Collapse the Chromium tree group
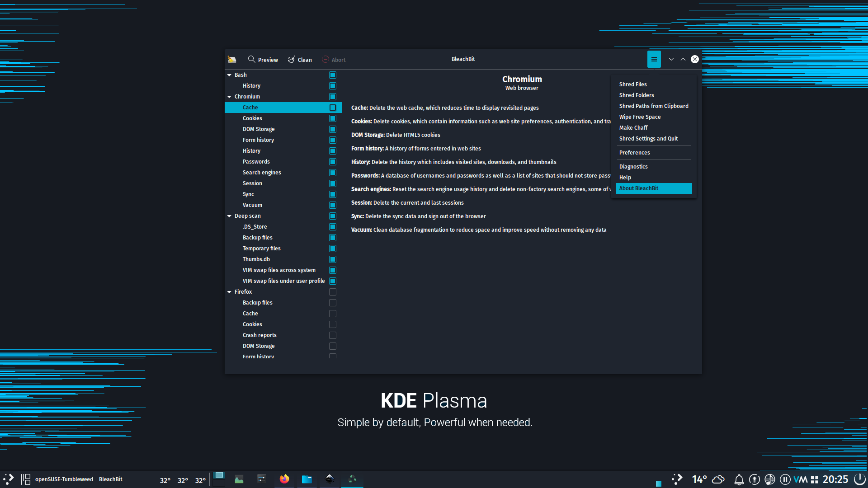The height and width of the screenshot is (488, 868). 229,97
